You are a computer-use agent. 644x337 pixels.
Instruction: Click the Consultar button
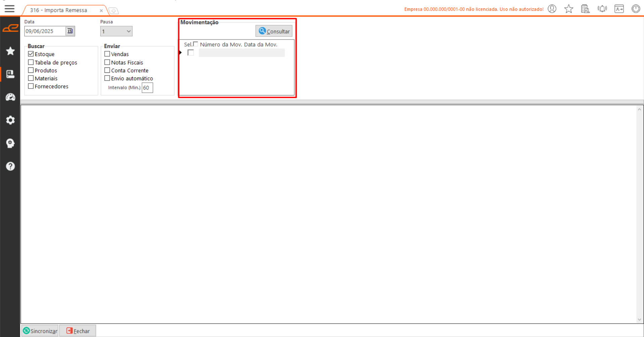(x=274, y=31)
